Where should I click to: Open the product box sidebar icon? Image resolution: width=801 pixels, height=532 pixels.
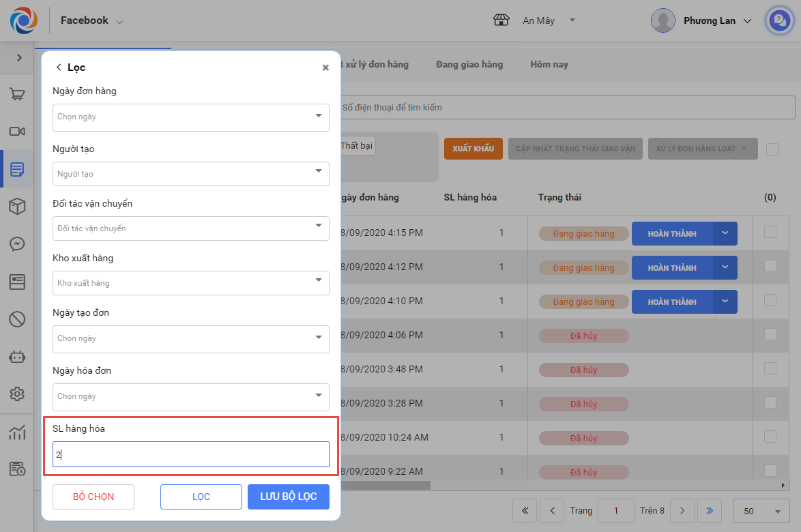point(17,206)
